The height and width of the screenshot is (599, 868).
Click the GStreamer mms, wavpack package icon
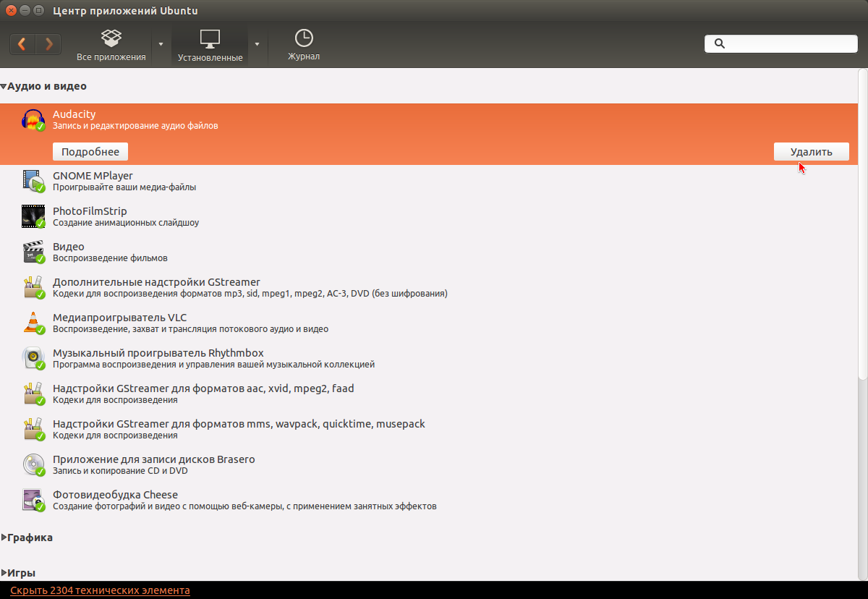[x=34, y=429]
